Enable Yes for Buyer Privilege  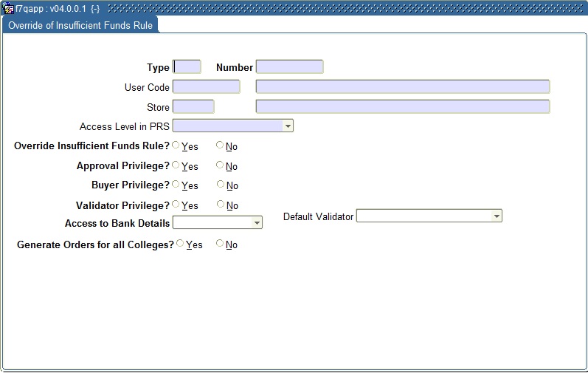click(x=176, y=185)
